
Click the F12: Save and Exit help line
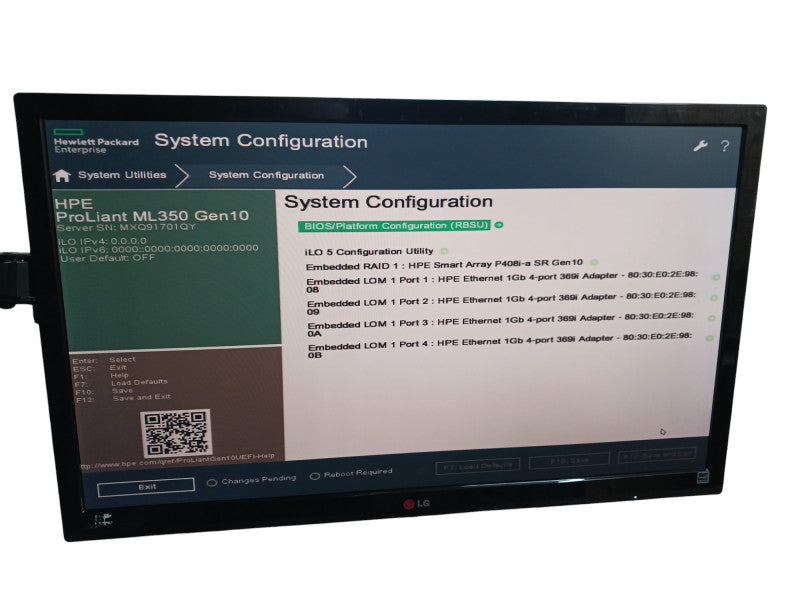pyautogui.click(x=123, y=398)
